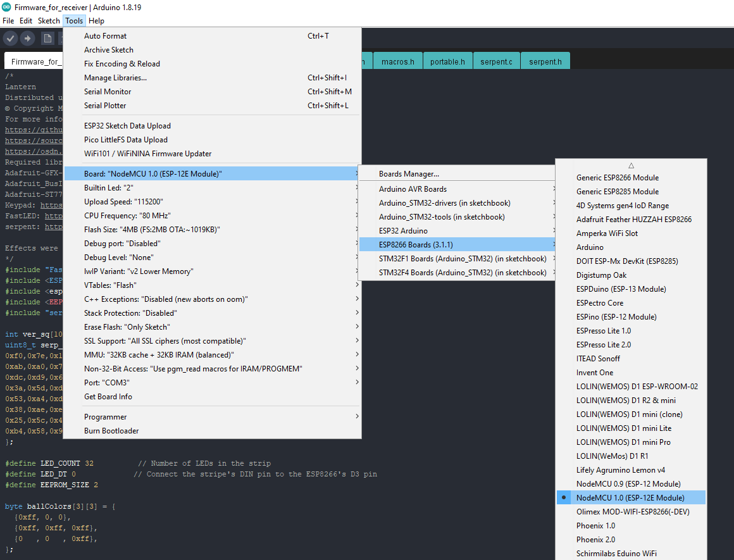This screenshot has height=560, width=734.
Task: Switch to the serpent.c tab
Action: (x=496, y=61)
